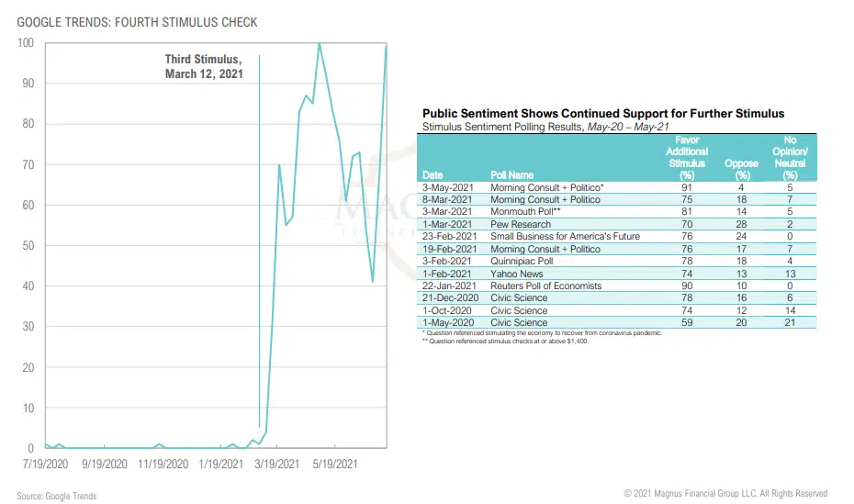Click the "Third Stimulus, March 12, 2021" annotation
Screen dimensions: 854x504
(x=204, y=66)
